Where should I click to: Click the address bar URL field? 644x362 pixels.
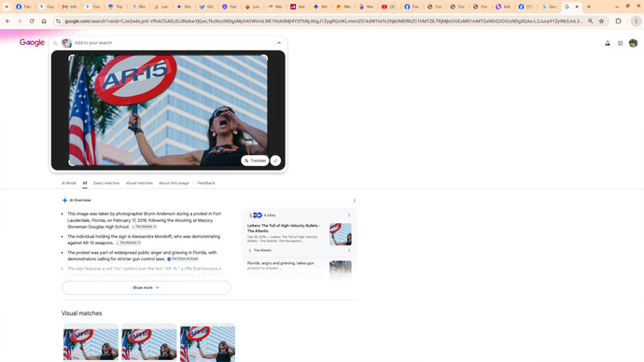click(323, 21)
